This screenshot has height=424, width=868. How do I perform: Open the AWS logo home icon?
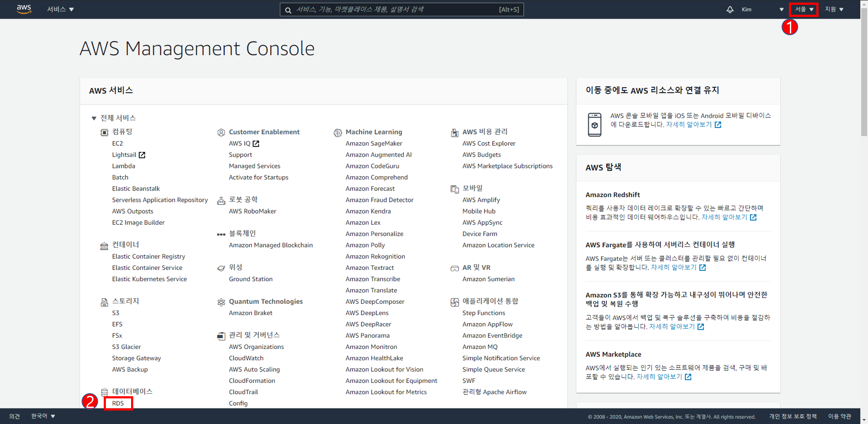click(x=24, y=9)
